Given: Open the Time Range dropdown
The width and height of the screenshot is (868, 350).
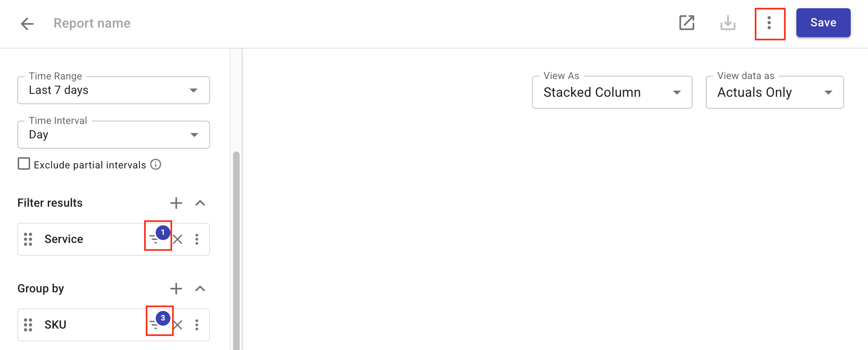Looking at the screenshot, I should [114, 90].
